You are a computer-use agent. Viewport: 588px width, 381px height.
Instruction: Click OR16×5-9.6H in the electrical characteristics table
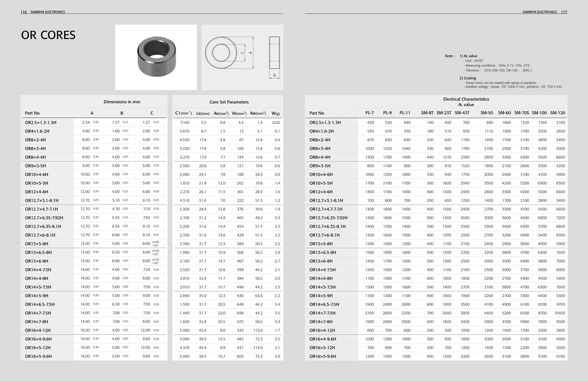pyautogui.click(x=325, y=356)
